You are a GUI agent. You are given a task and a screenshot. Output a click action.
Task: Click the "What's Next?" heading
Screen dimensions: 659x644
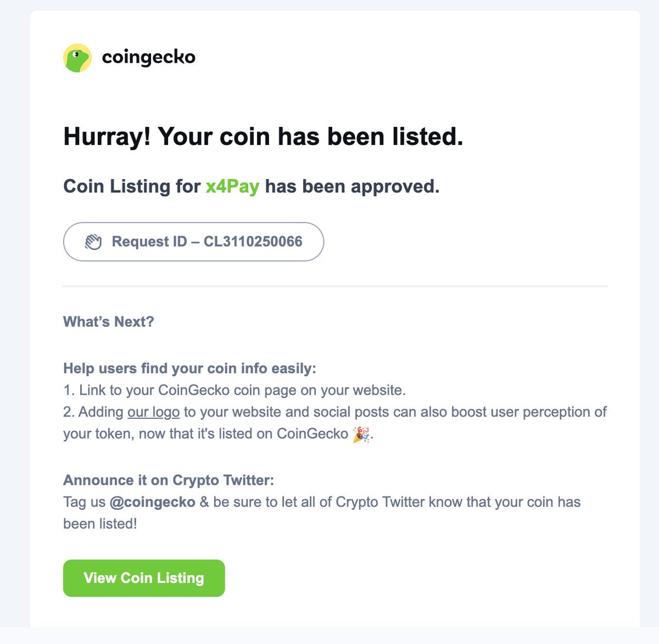click(x=109, y=321)
